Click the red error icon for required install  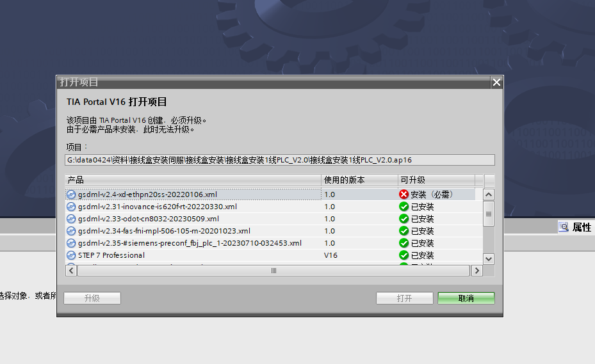coord(403,194)
